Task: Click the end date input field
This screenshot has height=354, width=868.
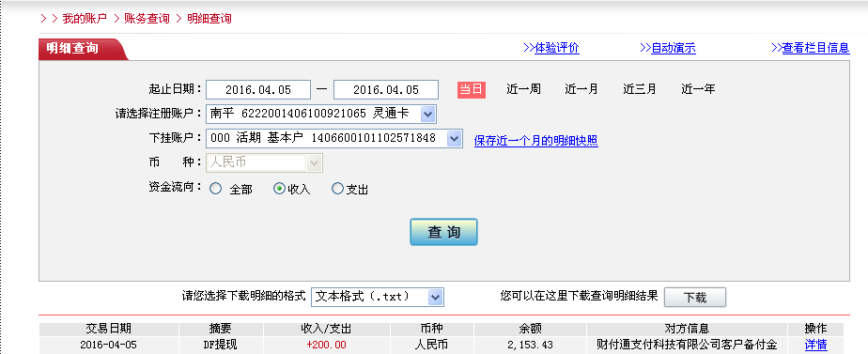Action: click(386, 89)
